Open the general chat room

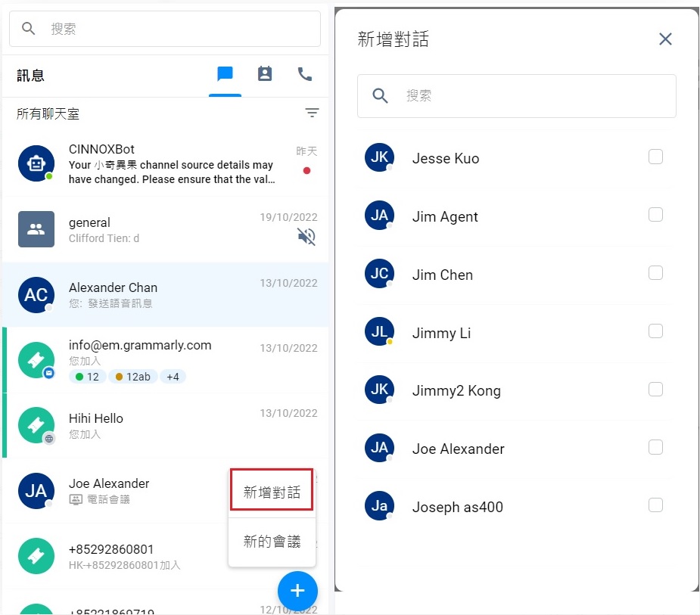[166, 229]
